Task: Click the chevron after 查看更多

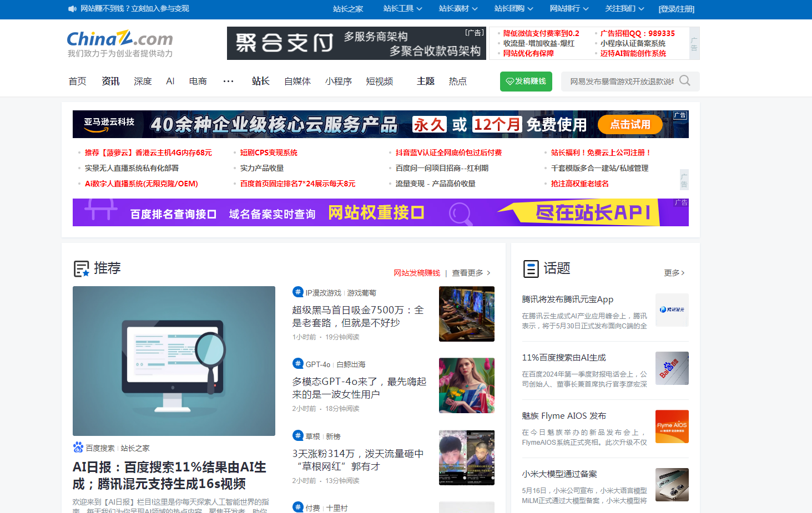Action: click(x=488, y=273)
